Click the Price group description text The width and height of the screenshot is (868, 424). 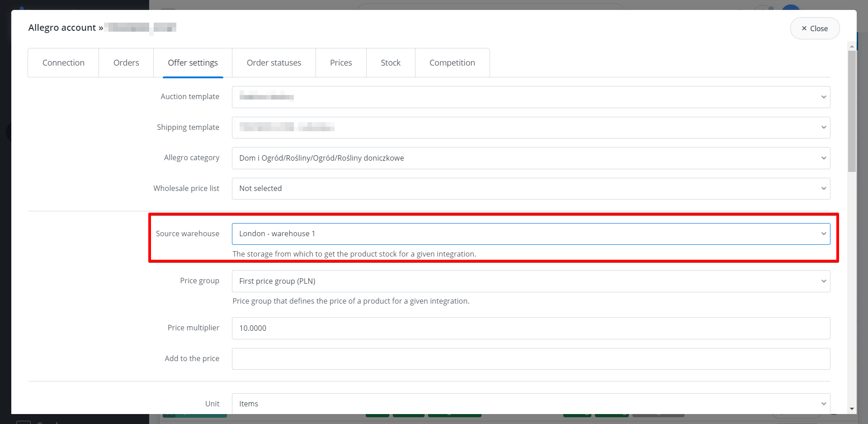click(351, 301)
